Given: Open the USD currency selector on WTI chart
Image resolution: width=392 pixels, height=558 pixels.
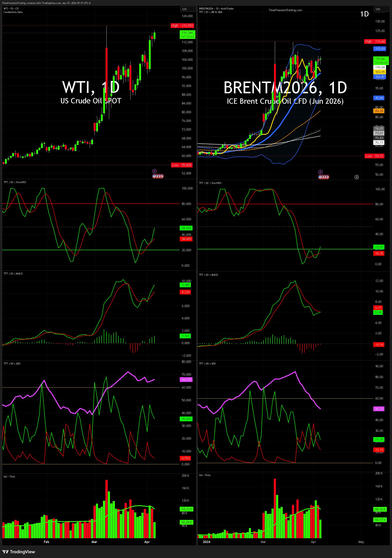Looking at the screenshot, I should tap(187, 9).
